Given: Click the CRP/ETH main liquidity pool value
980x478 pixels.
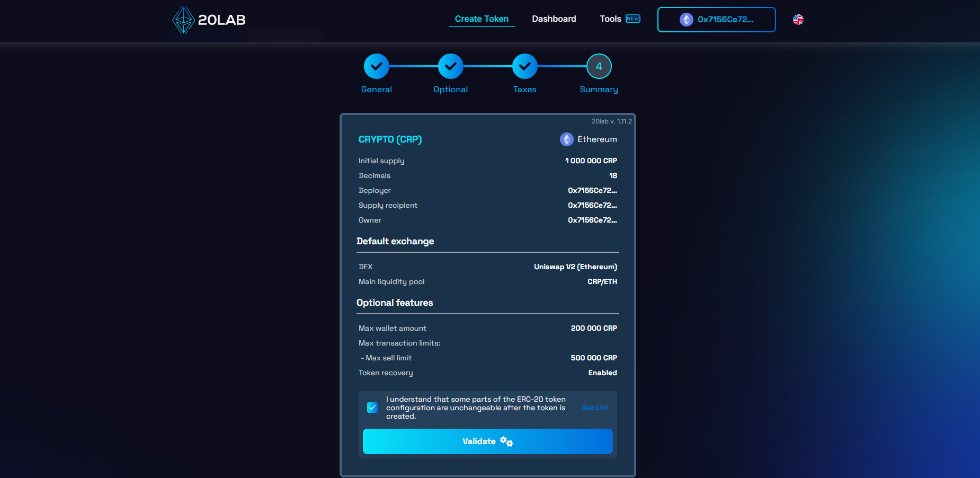Looking at the screenshot, I should 602,281.
